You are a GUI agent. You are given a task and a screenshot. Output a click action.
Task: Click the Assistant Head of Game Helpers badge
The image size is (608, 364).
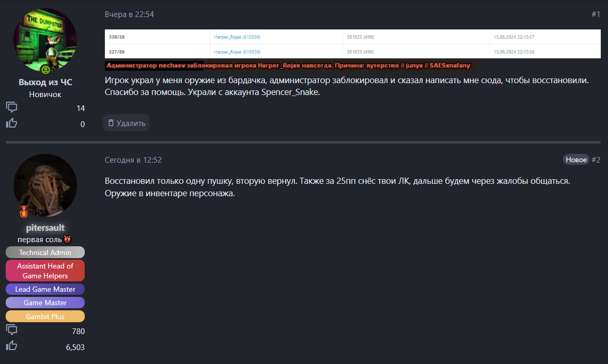click(45, 271)
